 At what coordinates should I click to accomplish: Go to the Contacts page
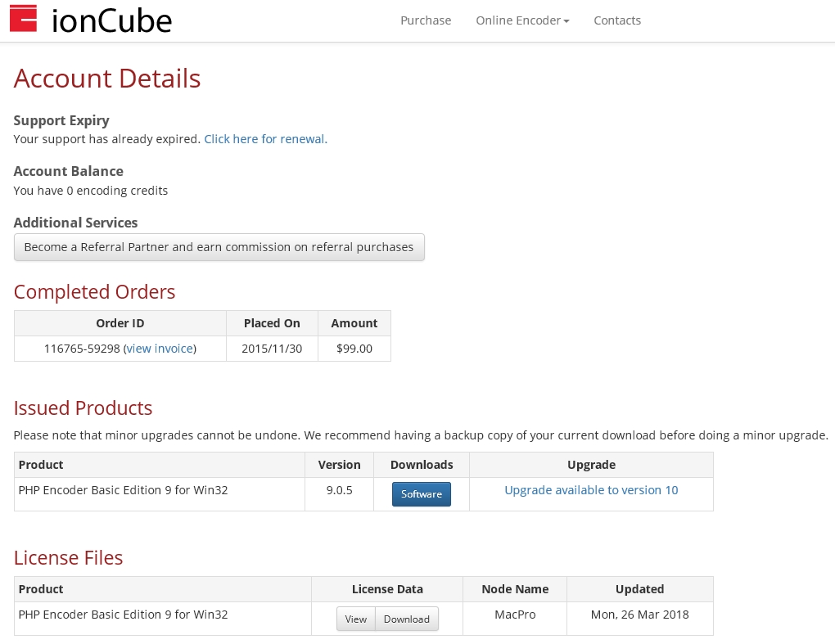click(x=617, y=20)
